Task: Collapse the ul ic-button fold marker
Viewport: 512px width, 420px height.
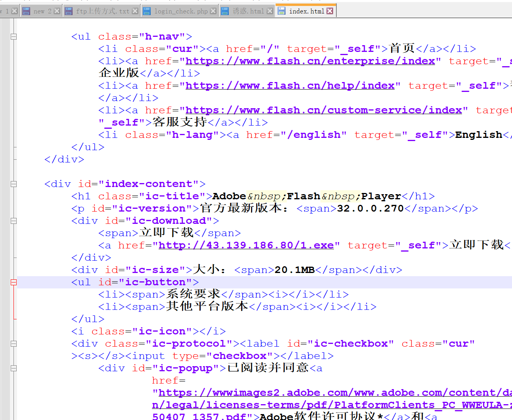Action: (13, 283)
